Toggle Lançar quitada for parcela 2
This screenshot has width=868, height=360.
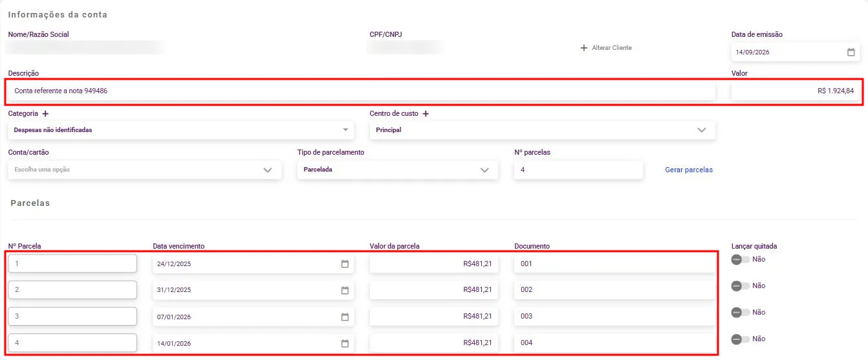[740, 286]
